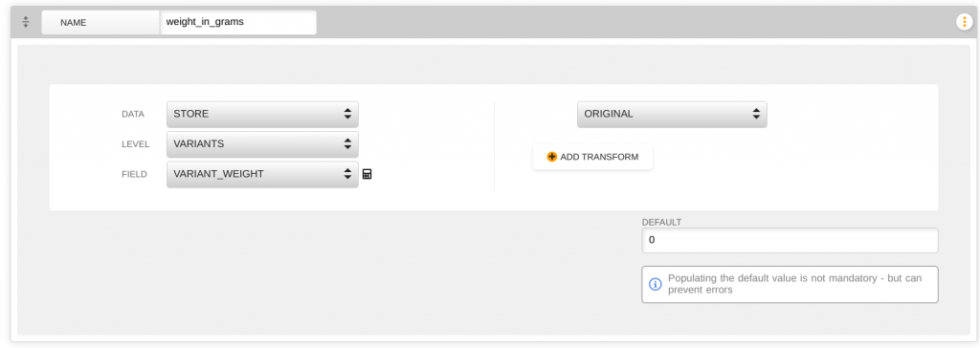The height and width of the screenshot is (348, 980).
Task: Open the STORE data dropdown
Action: (x=262, y=115)
